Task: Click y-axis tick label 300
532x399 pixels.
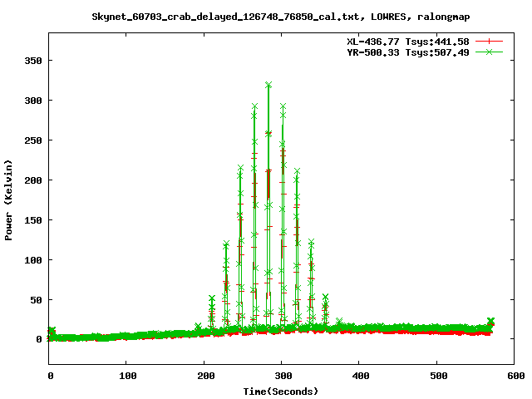Action: (33, 101)
